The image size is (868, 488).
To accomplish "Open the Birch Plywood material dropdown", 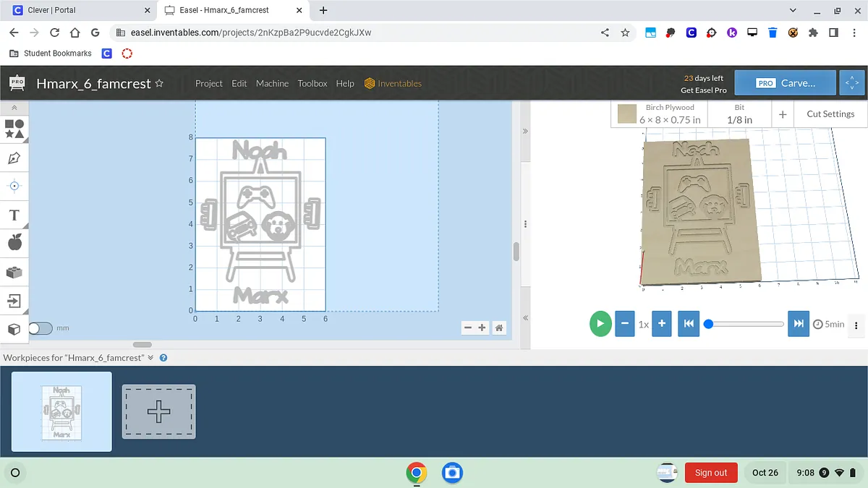I will point(660,114).
